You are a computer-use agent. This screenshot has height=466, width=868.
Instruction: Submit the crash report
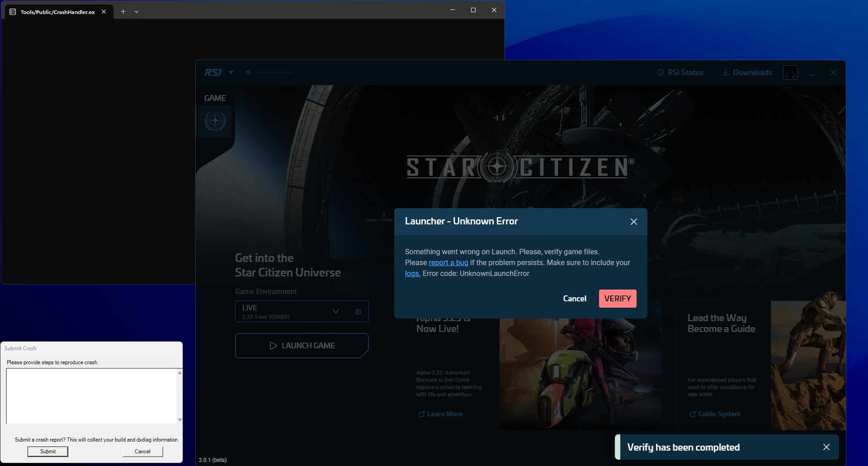pyautogui.click(x=48, y=452)
